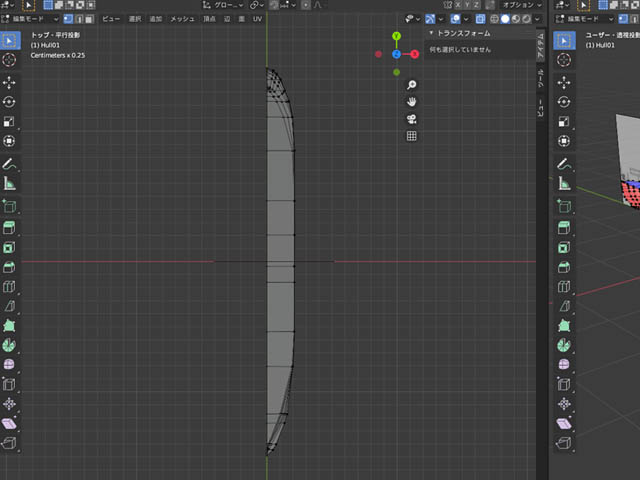Select the Shear tool in left viewport toolbar
Viewport: 640px width, 480px height.
[9, 423]
